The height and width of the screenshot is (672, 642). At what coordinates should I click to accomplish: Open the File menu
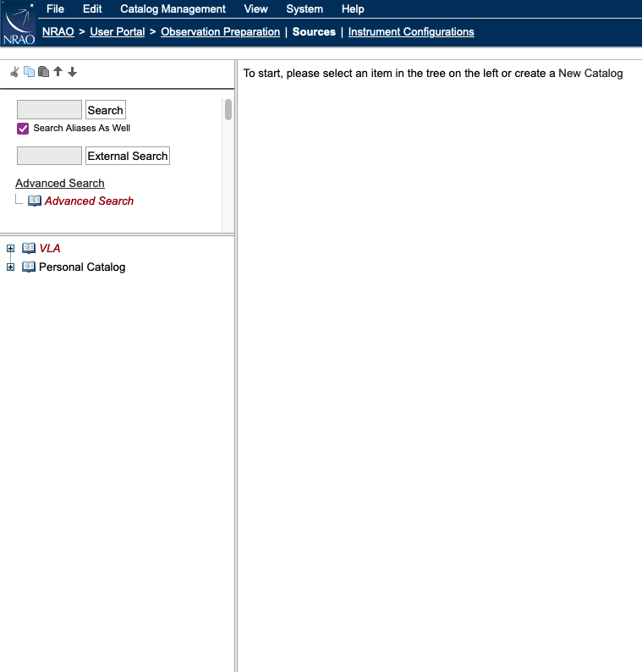[55, 9]
